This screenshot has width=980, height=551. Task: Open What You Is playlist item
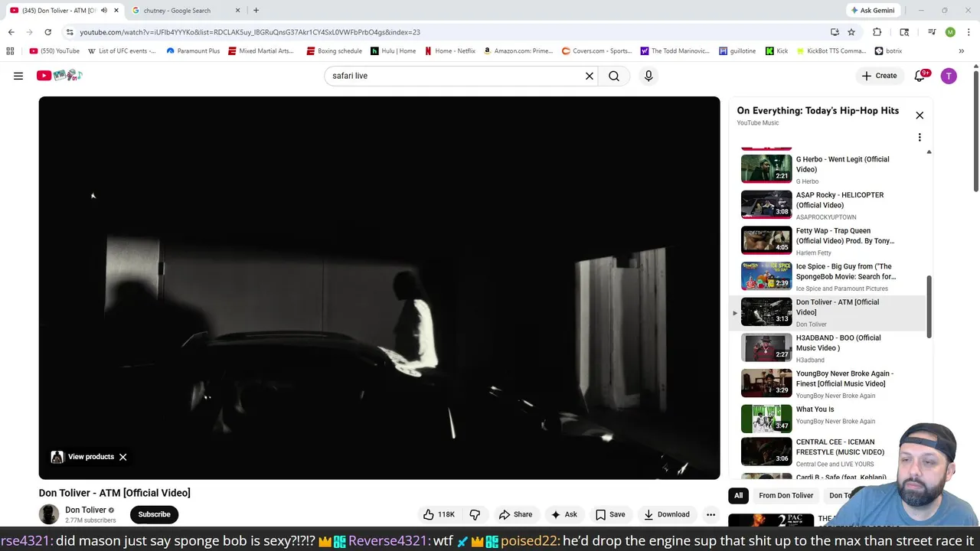pos(827,419)
